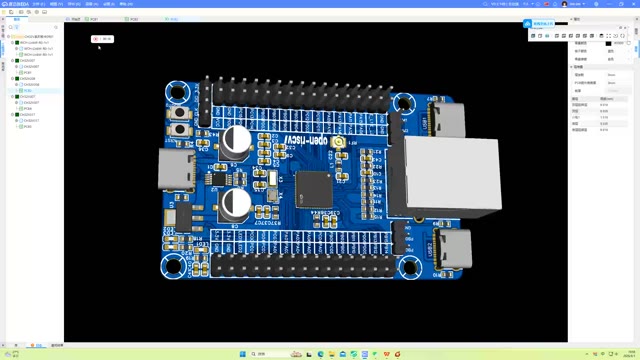This screenshot has width=640, height=360.
Task: Click the curved rotate arrow icon in the view toolbar
Action: coord(616,36)
